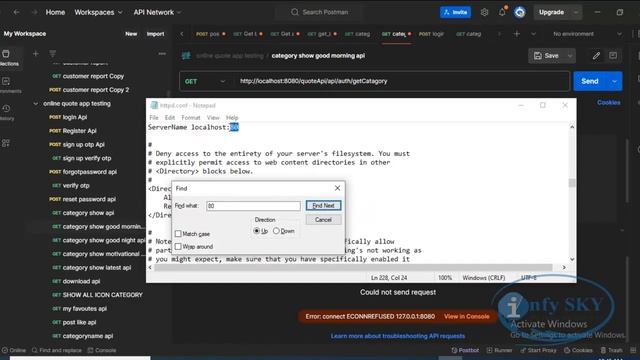Select the login Api request

tap(75, 117)
